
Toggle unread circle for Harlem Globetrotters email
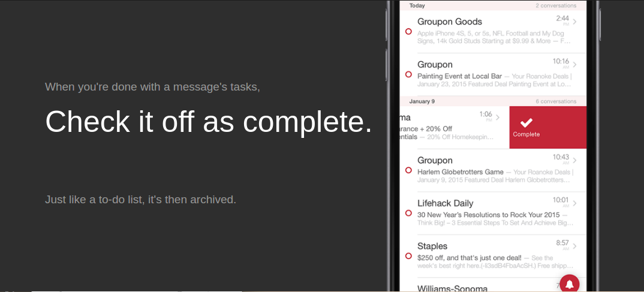tap(408, 170)
